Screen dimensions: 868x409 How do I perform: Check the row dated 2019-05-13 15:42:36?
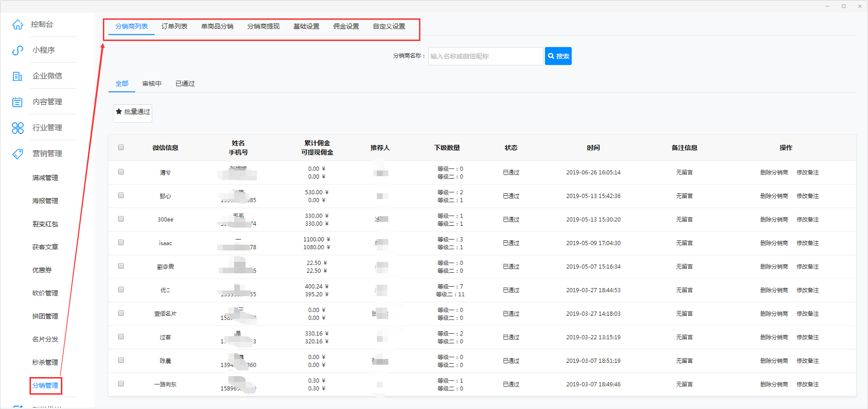point(121,195)
